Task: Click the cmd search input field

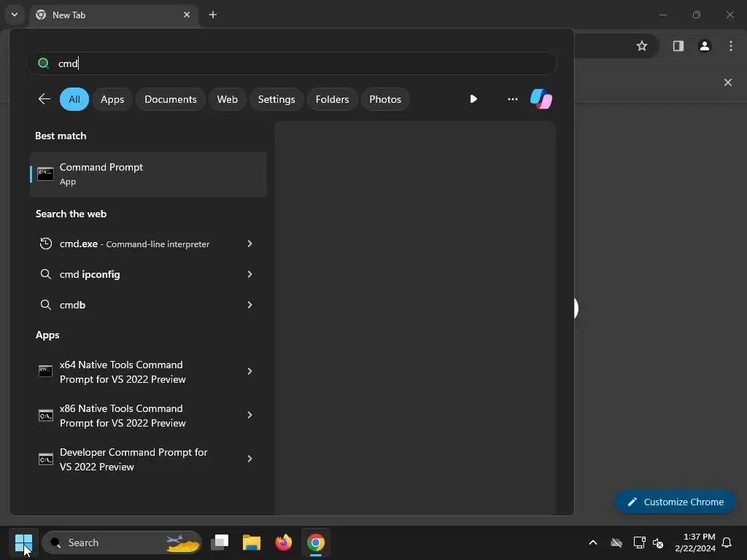Action: tap(292, 63)
